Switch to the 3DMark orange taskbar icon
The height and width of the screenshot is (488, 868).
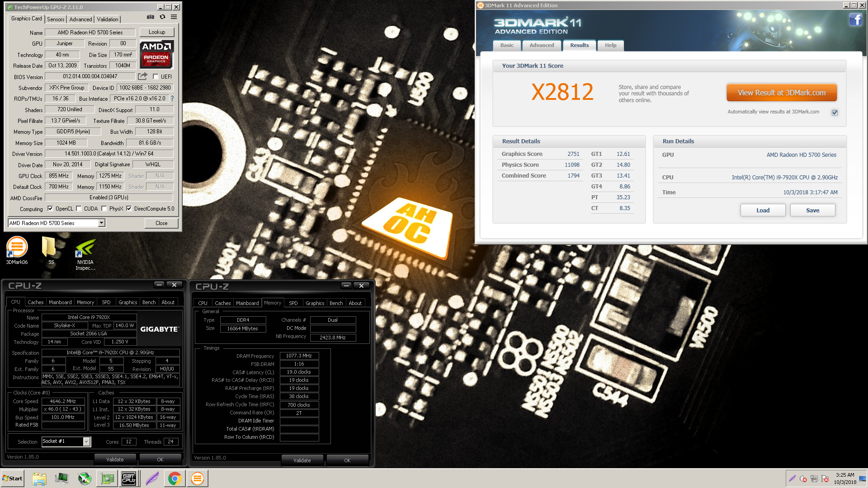coord(198,479)
